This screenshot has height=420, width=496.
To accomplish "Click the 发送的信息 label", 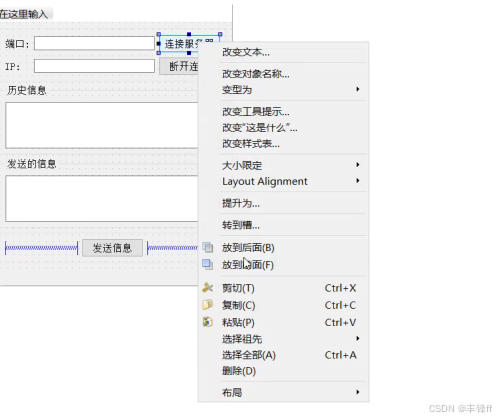I will point(32,164).
